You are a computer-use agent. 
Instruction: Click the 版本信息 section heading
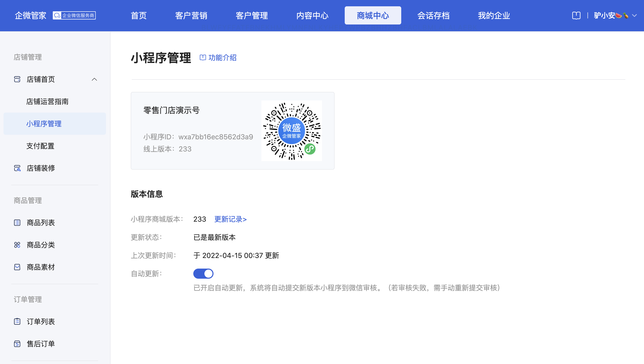pyautogui.click(x=147, y=194)
